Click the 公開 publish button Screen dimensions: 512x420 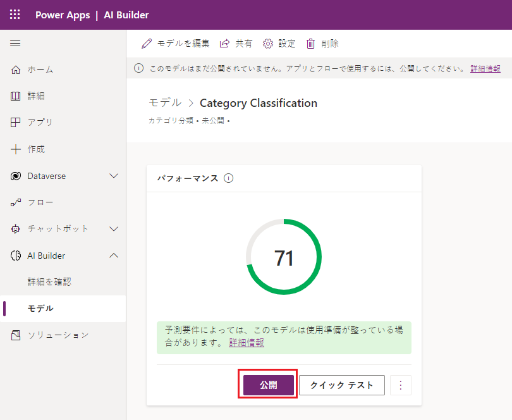point(269,385)
